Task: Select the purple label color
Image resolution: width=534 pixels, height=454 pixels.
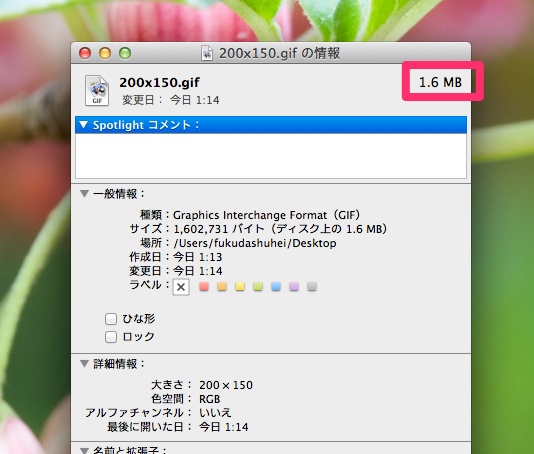Action: pos(294,286)
